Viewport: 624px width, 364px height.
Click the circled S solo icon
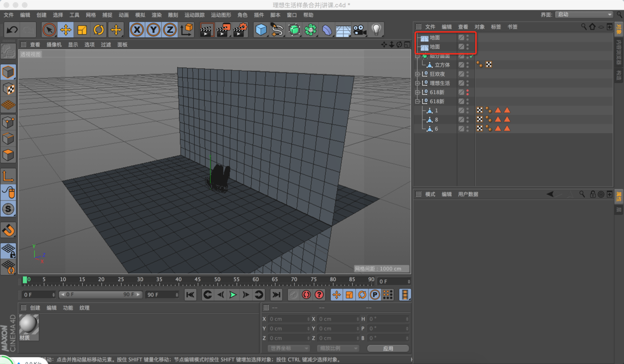pos(8,209)
